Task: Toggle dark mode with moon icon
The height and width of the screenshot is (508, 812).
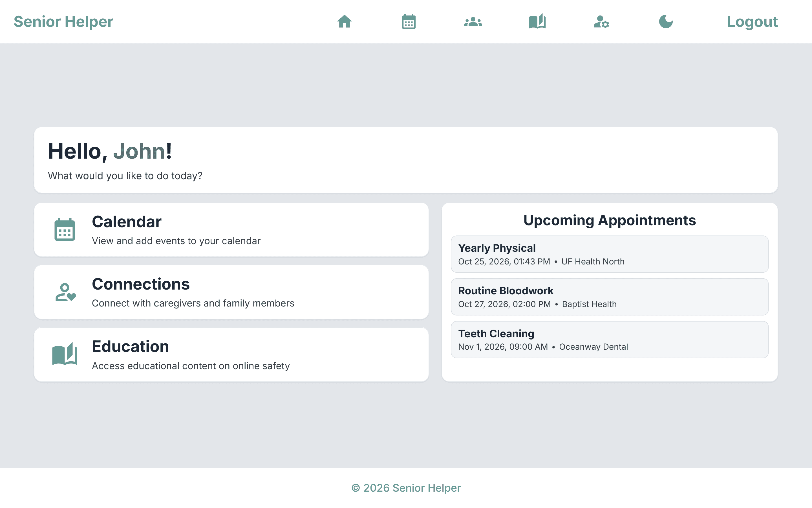Action: tap(666, 21)
